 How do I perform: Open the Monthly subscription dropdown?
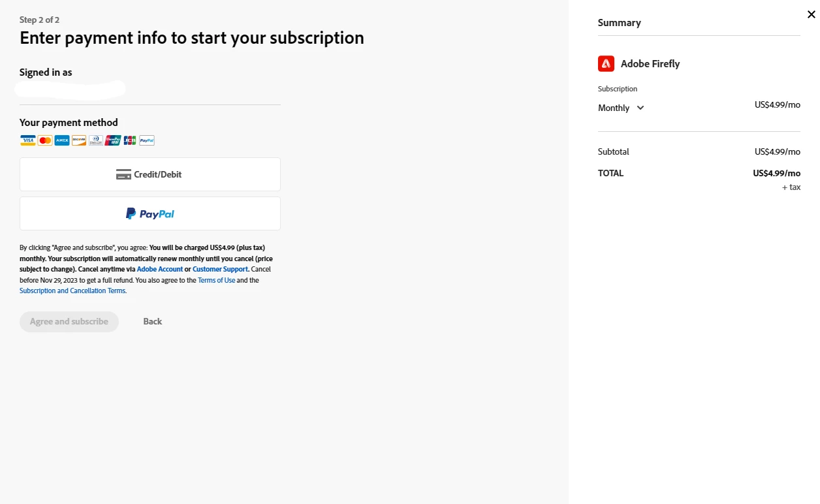pos(621,108)
